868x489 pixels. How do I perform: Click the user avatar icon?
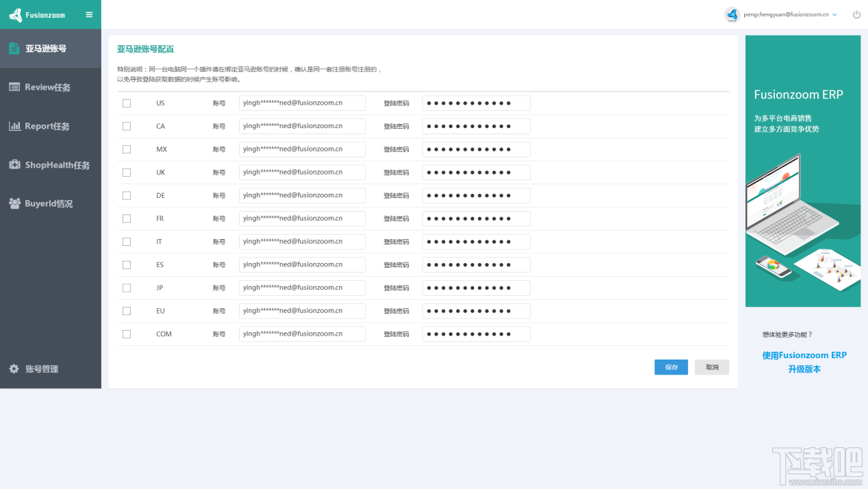732,14
